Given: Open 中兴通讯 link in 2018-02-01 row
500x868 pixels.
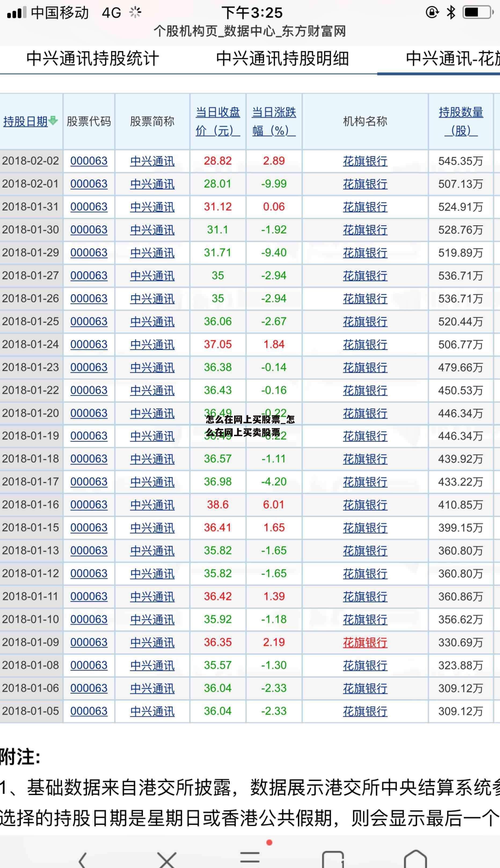Looking at the screenshot, I should 152,184.
